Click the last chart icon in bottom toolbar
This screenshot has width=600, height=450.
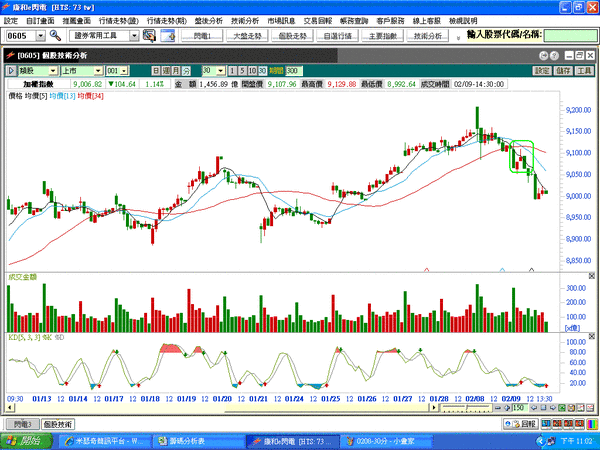[x=590, y=408]
